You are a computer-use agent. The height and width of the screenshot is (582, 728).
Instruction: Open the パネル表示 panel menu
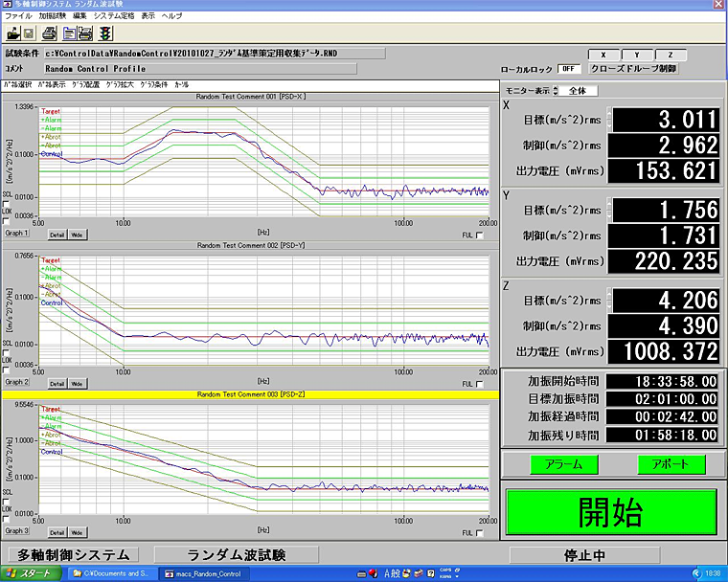52,85
